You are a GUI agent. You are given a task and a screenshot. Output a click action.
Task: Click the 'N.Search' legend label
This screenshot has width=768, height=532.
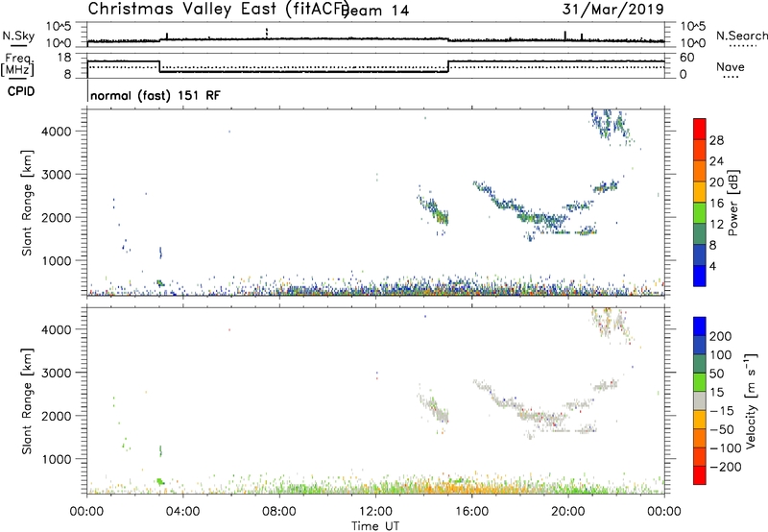coord(741,36)
